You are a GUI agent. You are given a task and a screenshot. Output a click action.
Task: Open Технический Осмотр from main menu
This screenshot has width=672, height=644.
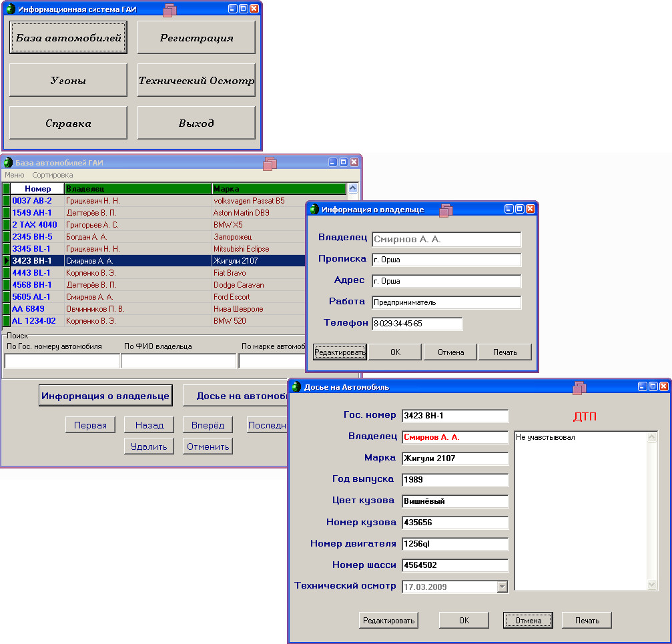(196, 80)
